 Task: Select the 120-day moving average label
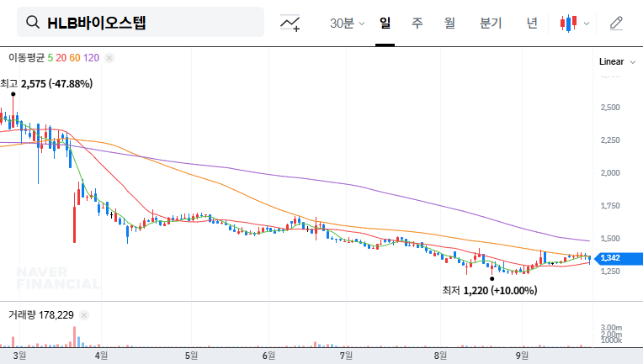click(91, 58)
